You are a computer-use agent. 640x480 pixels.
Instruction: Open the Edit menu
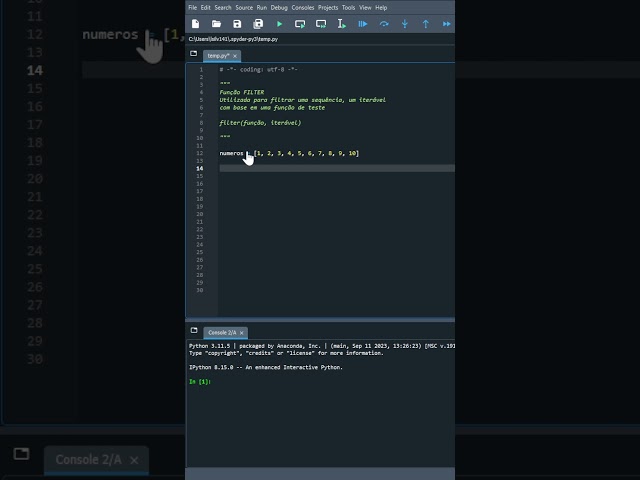pyautogui.click(x=206, y=7)
